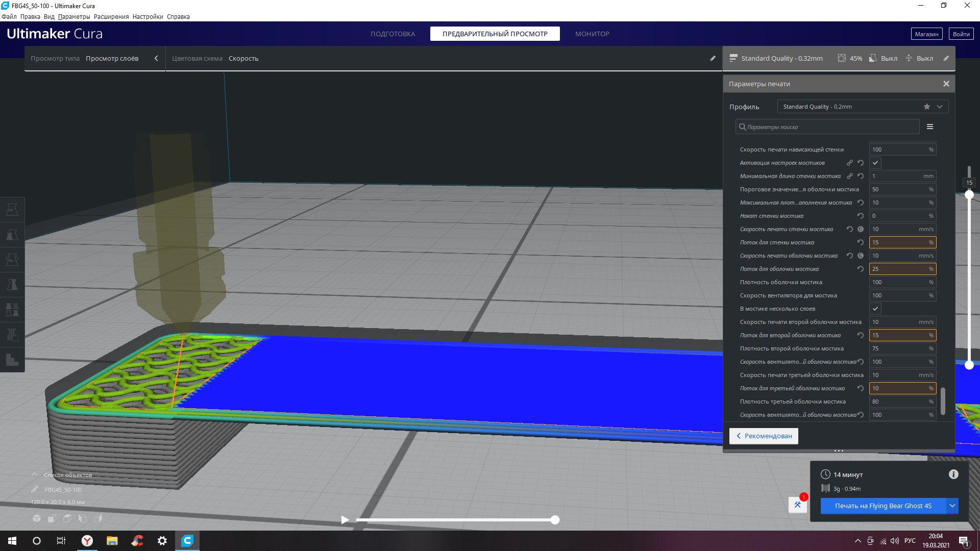The height and width of the screenshot is (551, 980).
Task: Click link icon for 'Активация настроек мостиков'
Action: point(850,163)
